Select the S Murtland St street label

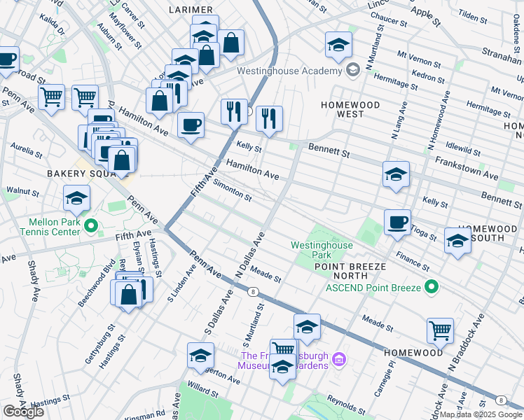[254, 325]
